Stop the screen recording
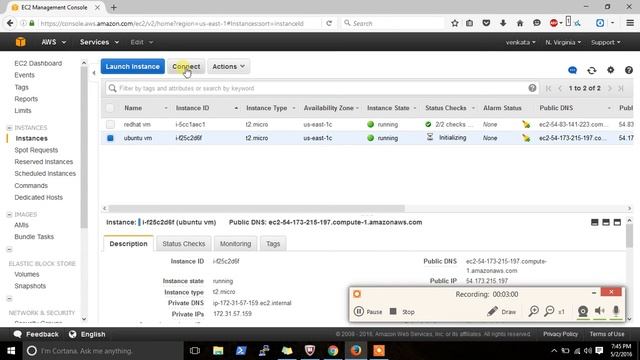Image resolution: width=640 pixels, height=360 pixels. [x=402, y=311]
